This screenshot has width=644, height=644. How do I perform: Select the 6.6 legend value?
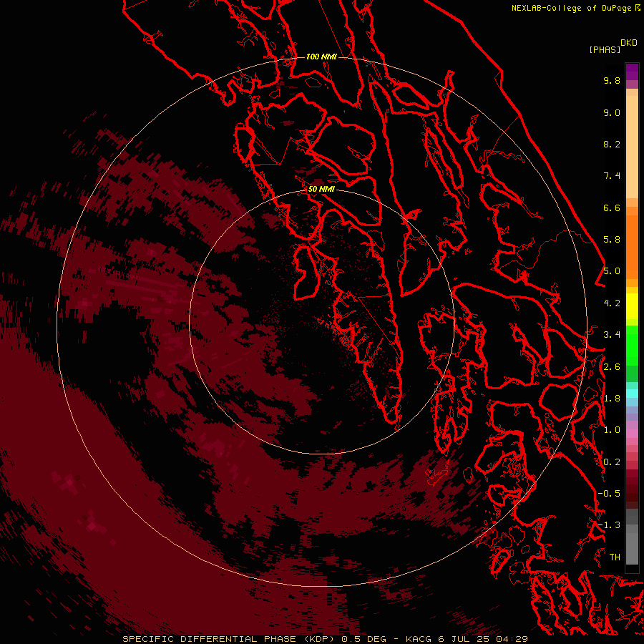point(612,208)
